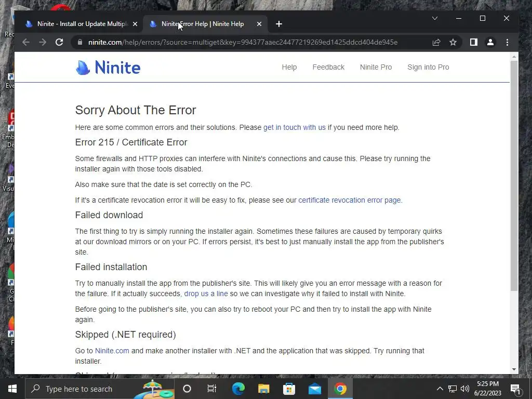Viewport: 532px width, 399px height.
Task: Open the notification center icon
Action: (515, 389)
